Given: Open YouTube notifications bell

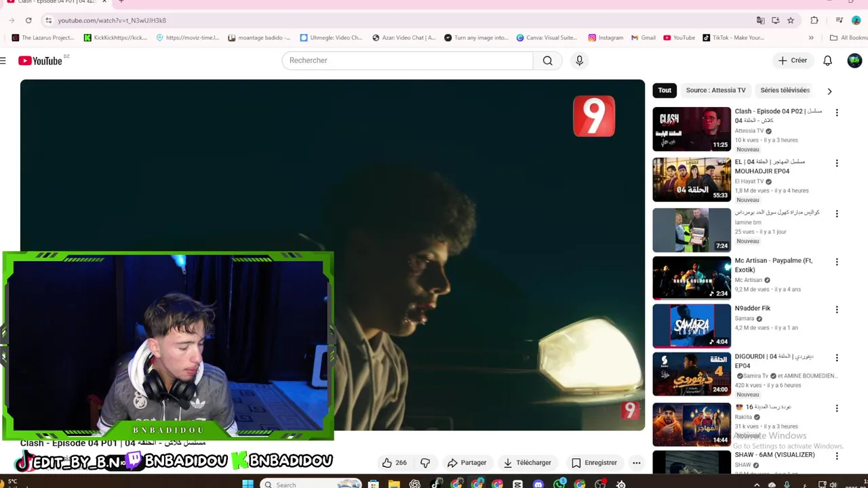Looking at the screenshot, I should click(827, 60).
